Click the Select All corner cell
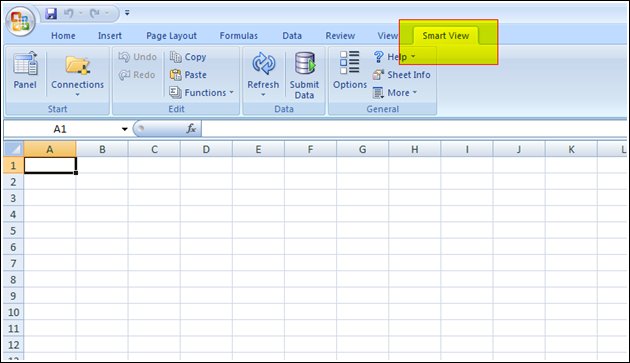 tap(14, 149)
